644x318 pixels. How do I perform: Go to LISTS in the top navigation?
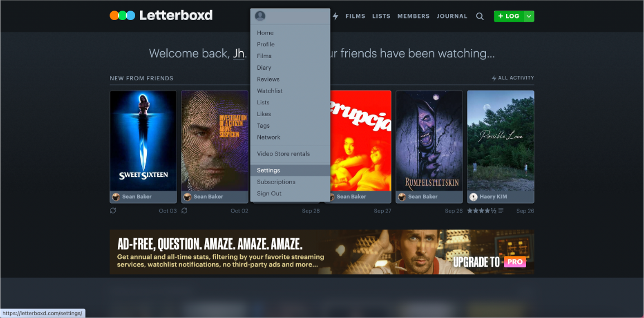pos(381,16)
